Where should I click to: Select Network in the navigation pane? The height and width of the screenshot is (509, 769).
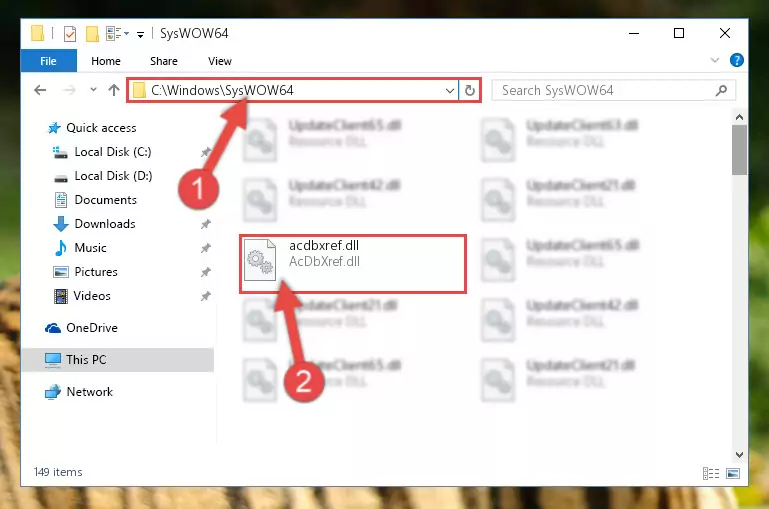coord(89,391)
